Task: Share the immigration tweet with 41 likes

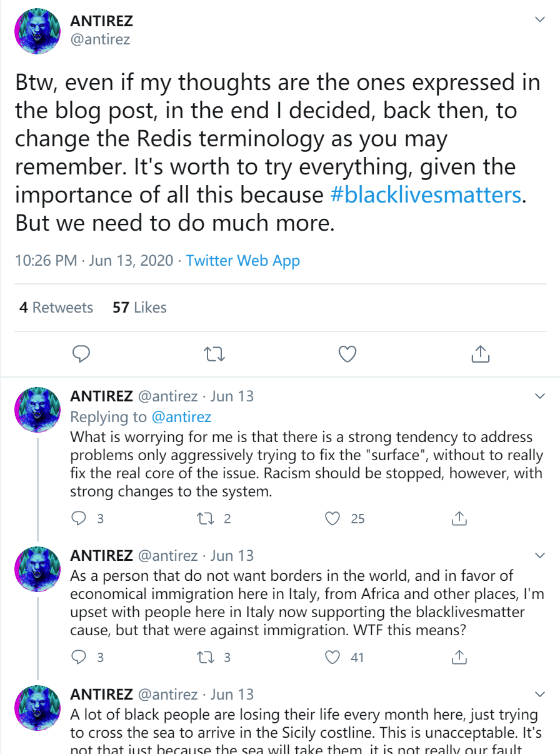Action: point(459,657)
